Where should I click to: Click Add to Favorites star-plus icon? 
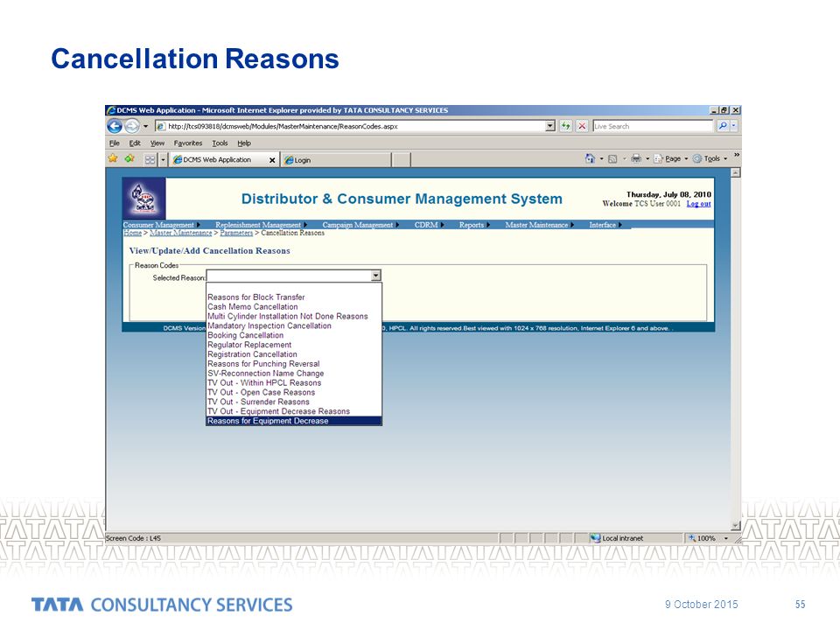tap(129, 158)
